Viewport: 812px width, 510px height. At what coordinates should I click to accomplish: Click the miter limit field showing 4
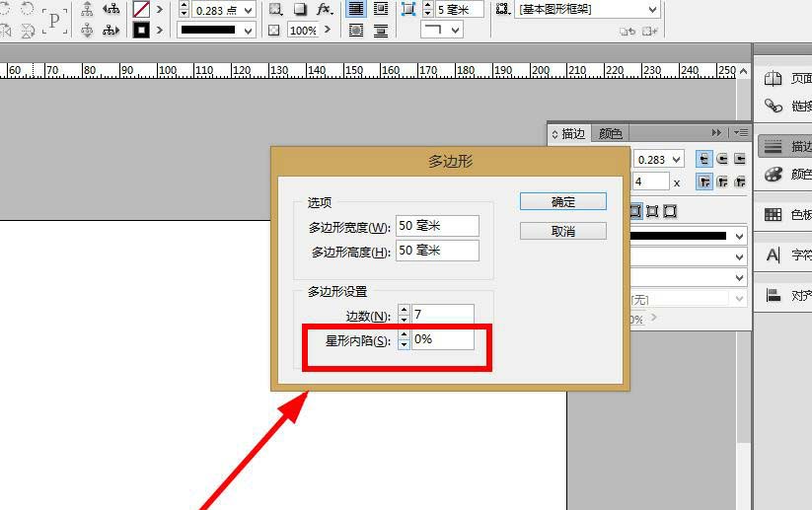click(650, 182)
